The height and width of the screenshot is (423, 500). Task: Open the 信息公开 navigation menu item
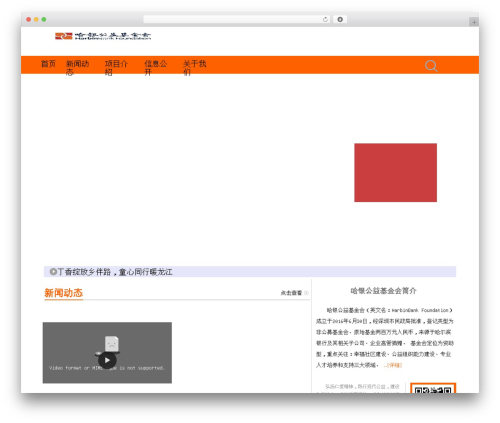156,68
